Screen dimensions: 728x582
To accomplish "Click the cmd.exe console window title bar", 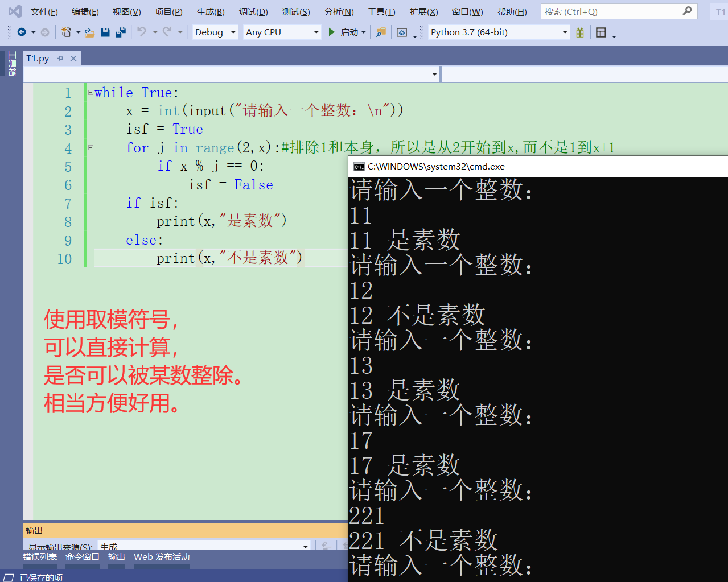I will tap(538, 166).
